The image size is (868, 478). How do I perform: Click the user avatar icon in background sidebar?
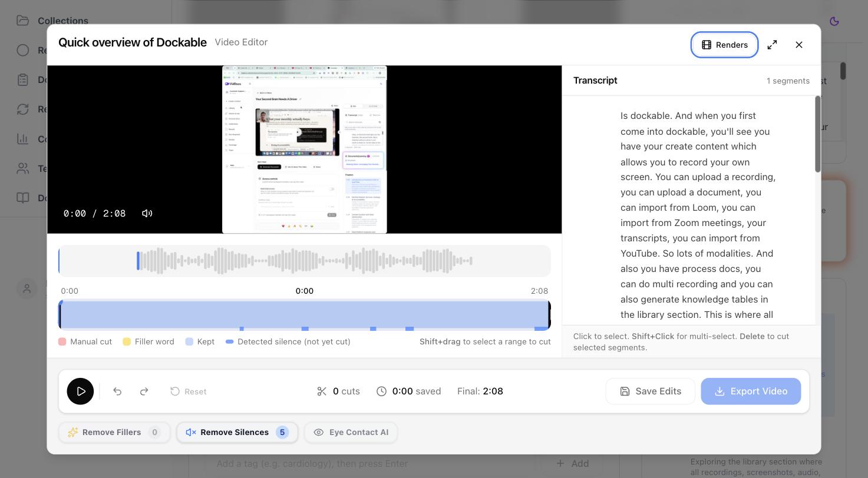coord(27,288)
